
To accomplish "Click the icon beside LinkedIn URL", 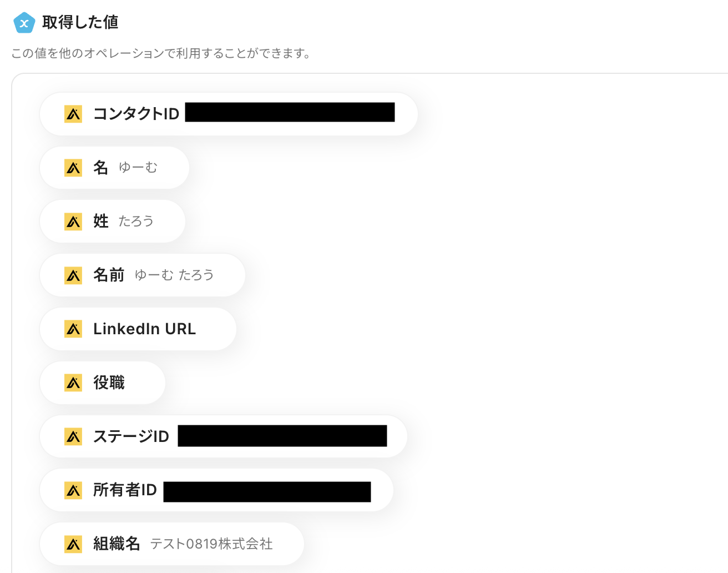I will point(73,329).
